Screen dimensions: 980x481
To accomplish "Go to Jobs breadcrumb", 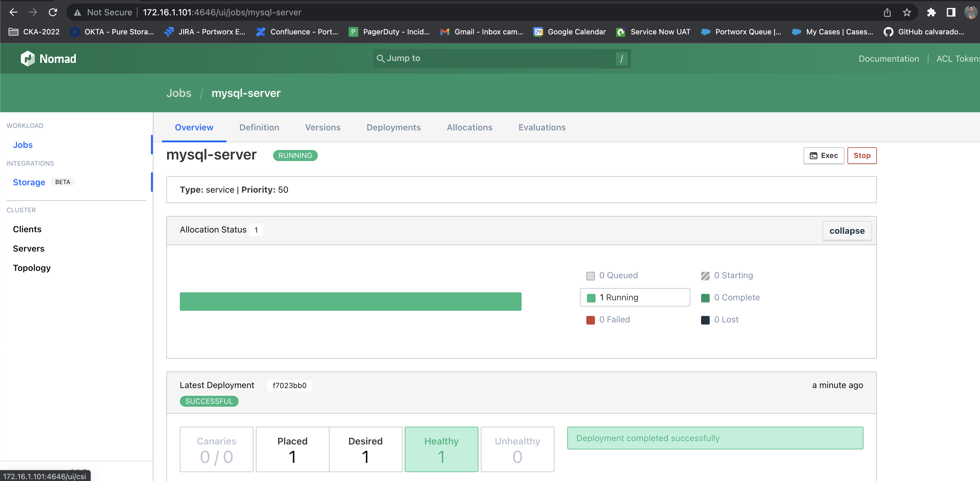I will point(179,93).
